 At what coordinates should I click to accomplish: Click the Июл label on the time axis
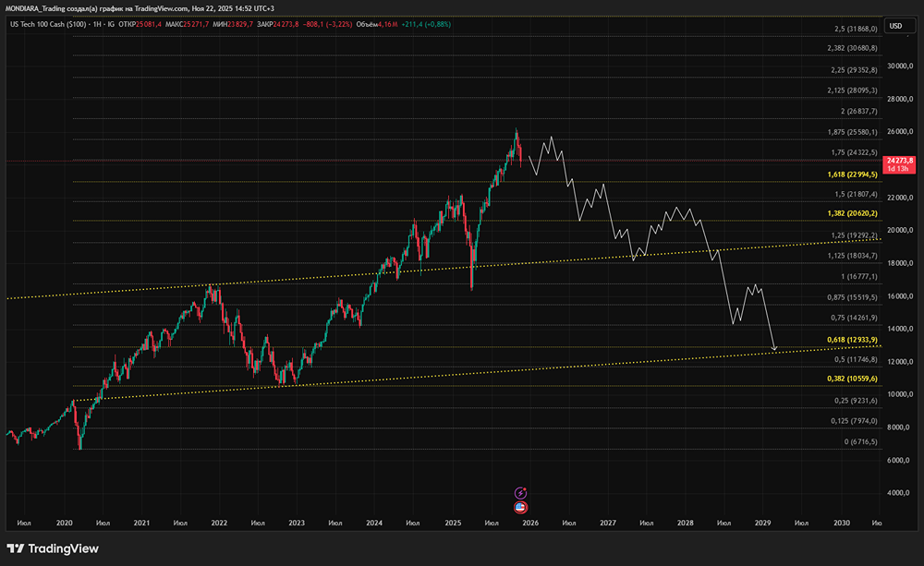(x=23, y=523)
